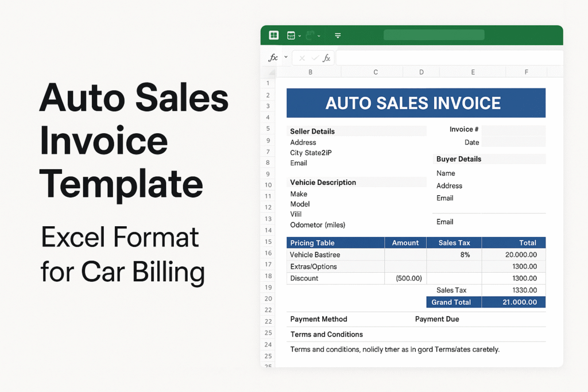588x392 pixels.
Task: Click the 8% Sales Tax cell
Action: click(x=453, y=254)
